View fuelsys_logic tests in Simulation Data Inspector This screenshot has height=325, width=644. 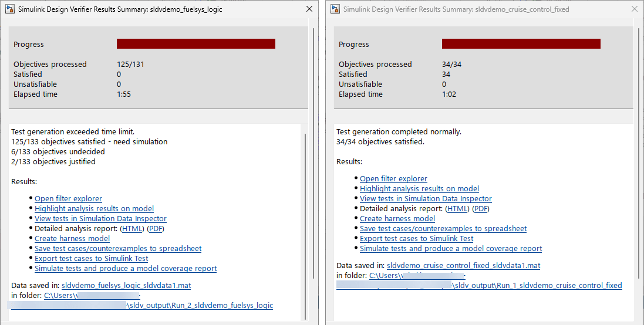click(x=100, y=219)
